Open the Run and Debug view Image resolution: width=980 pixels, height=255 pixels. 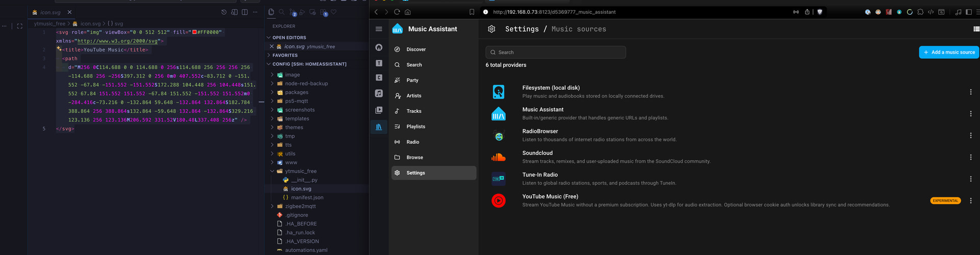coord(302,12)
